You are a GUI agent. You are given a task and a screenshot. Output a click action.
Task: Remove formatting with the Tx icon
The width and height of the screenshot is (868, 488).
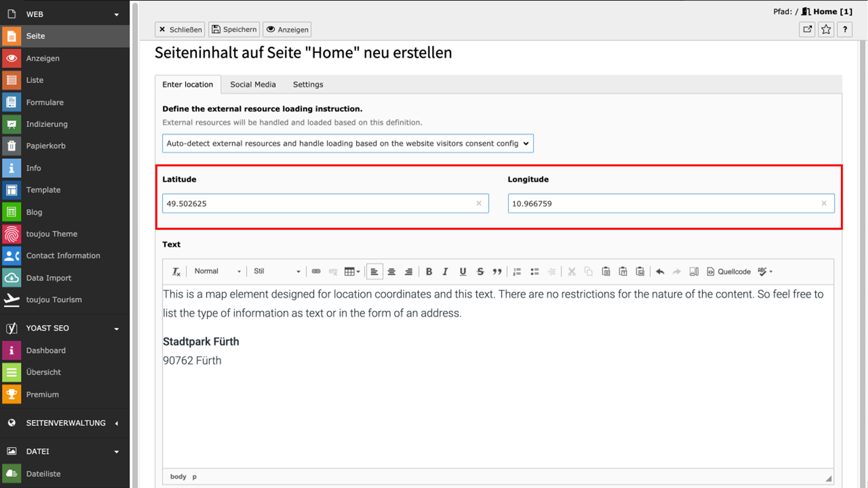pos(176,272)
